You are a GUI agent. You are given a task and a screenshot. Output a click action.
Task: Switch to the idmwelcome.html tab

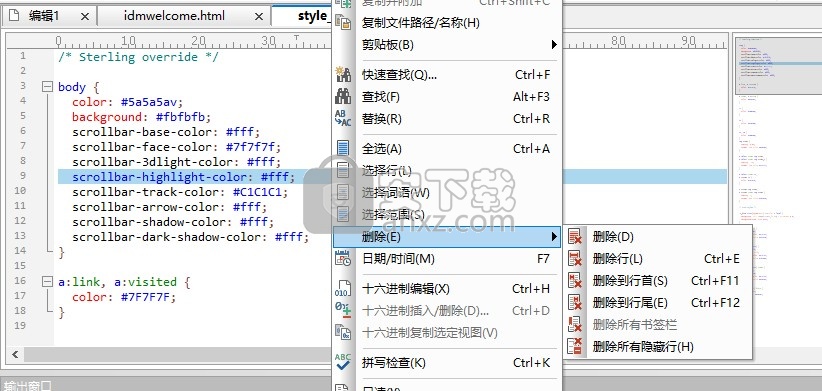175,16
